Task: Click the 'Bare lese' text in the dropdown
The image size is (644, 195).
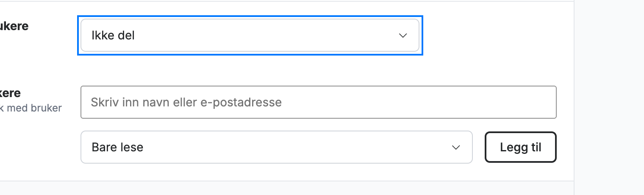Action: (x=117, y=147)
